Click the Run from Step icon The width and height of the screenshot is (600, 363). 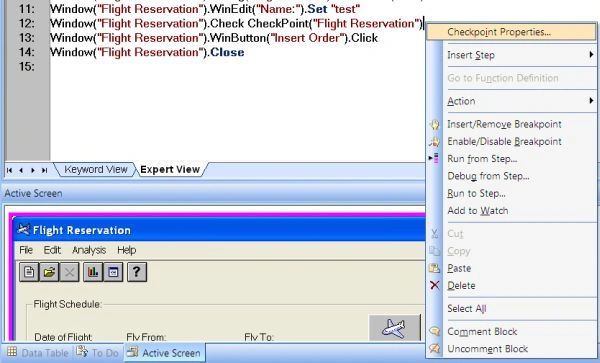click(x=434, y=158)
